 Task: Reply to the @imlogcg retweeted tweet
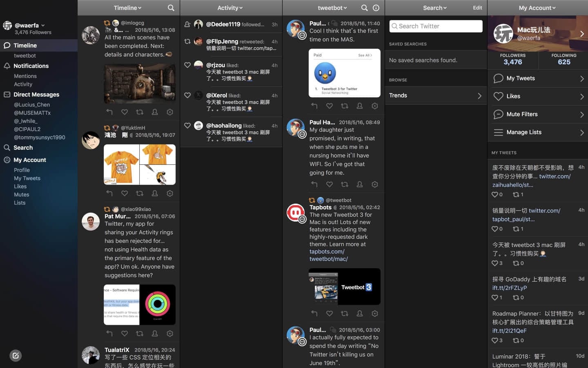click(109, 112)
